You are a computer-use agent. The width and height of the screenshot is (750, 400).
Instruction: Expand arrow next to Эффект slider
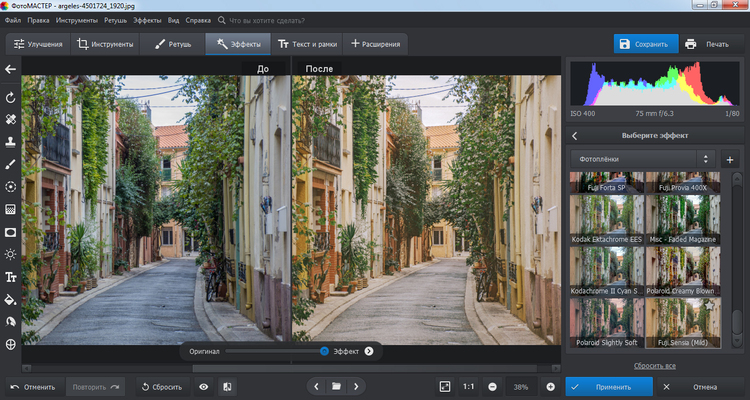pos(369,351)
